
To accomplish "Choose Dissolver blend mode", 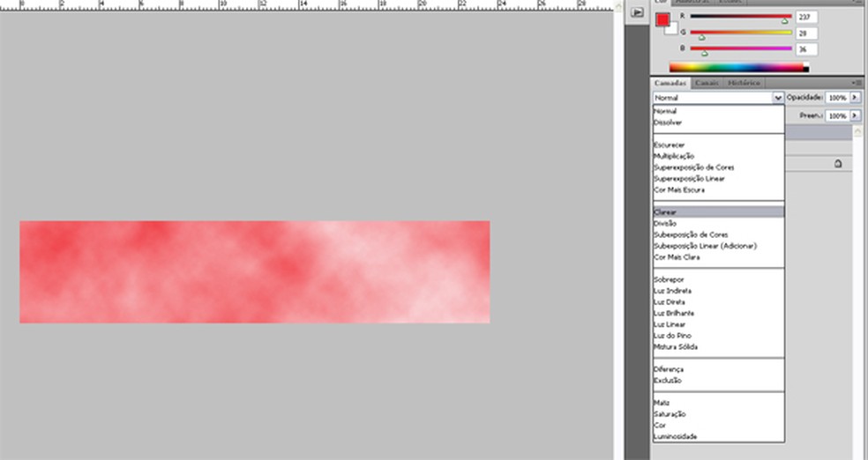I will tap(719, 122).
